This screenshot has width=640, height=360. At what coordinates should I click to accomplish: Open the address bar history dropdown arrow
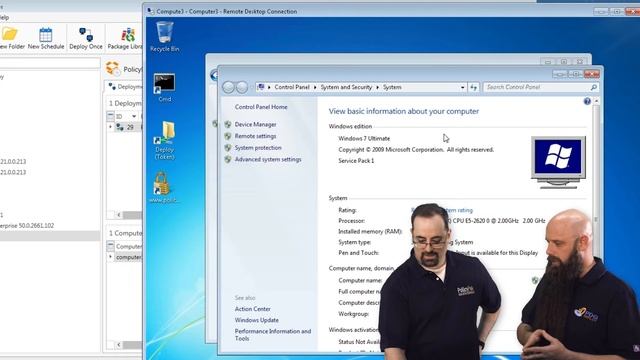point(462,87)
